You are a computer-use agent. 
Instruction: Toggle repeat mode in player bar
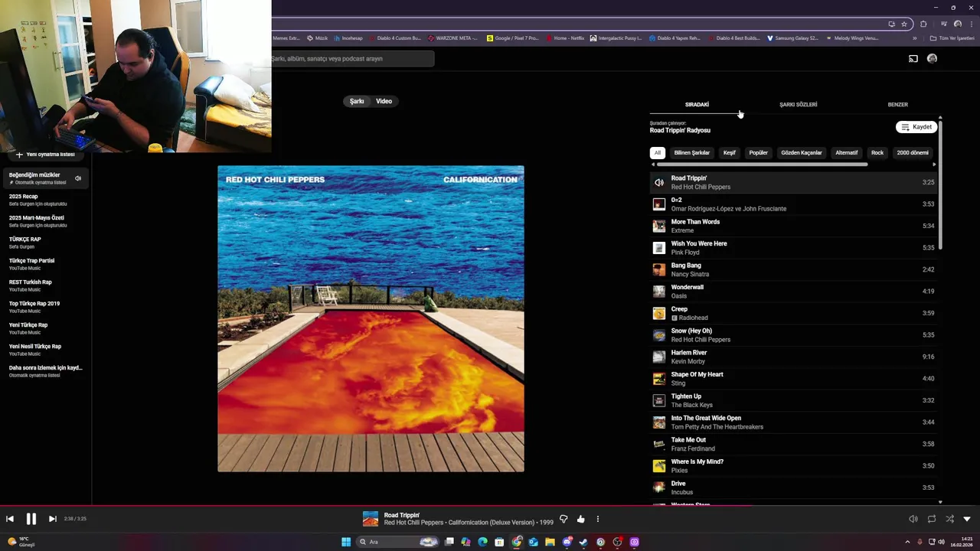point(932,519)
